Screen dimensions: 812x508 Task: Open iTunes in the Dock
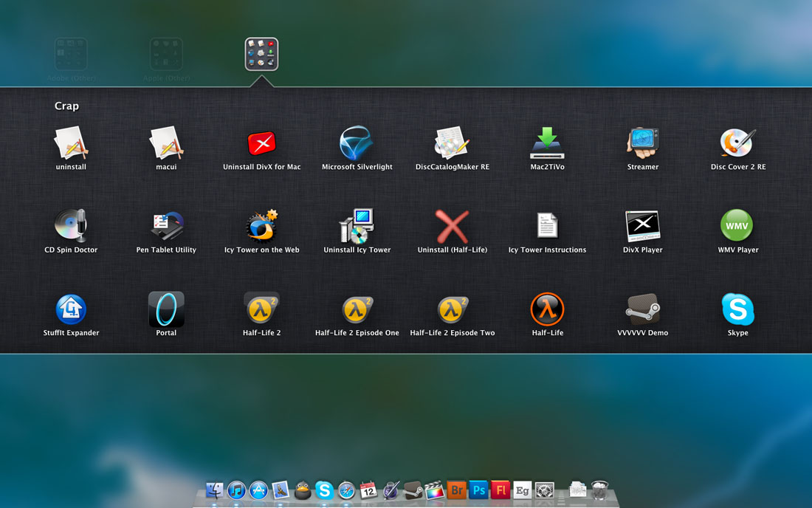point(237,490)
